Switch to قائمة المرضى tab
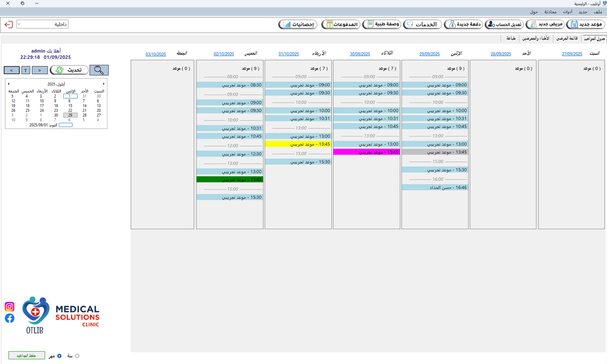Screen dimensions: 607x364 coord(567,38)
